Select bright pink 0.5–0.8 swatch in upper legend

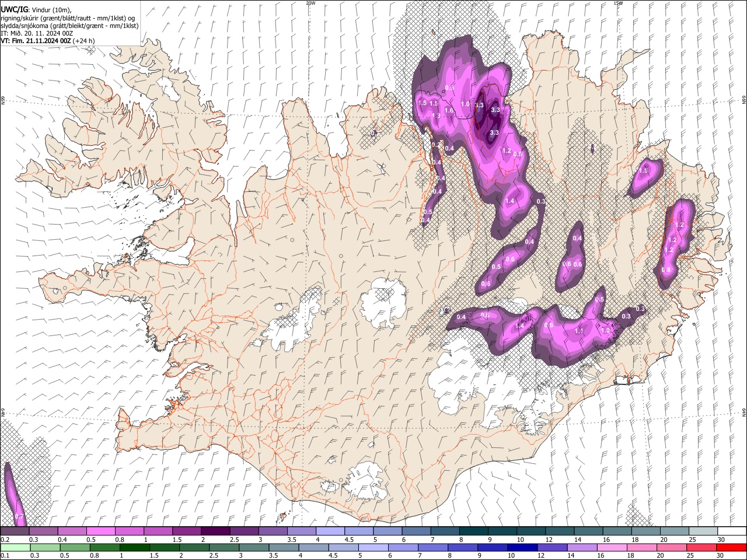click(x=100, y=531)
